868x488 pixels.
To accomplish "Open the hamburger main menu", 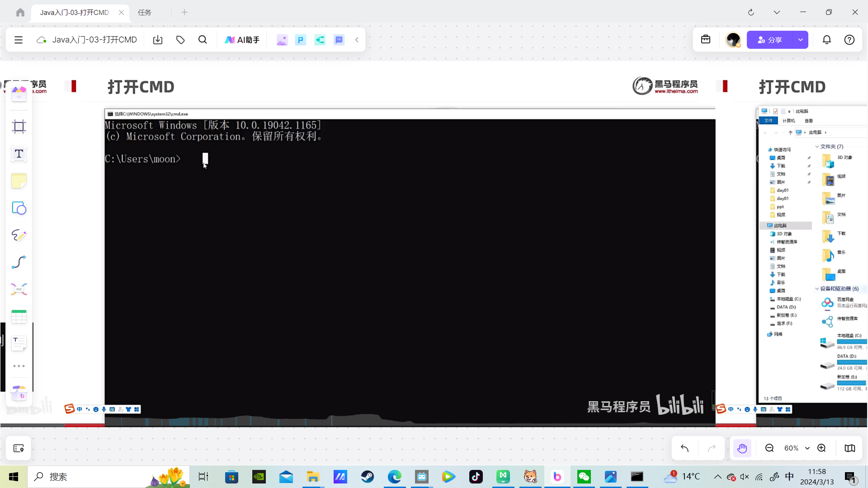I will (19, 40).
